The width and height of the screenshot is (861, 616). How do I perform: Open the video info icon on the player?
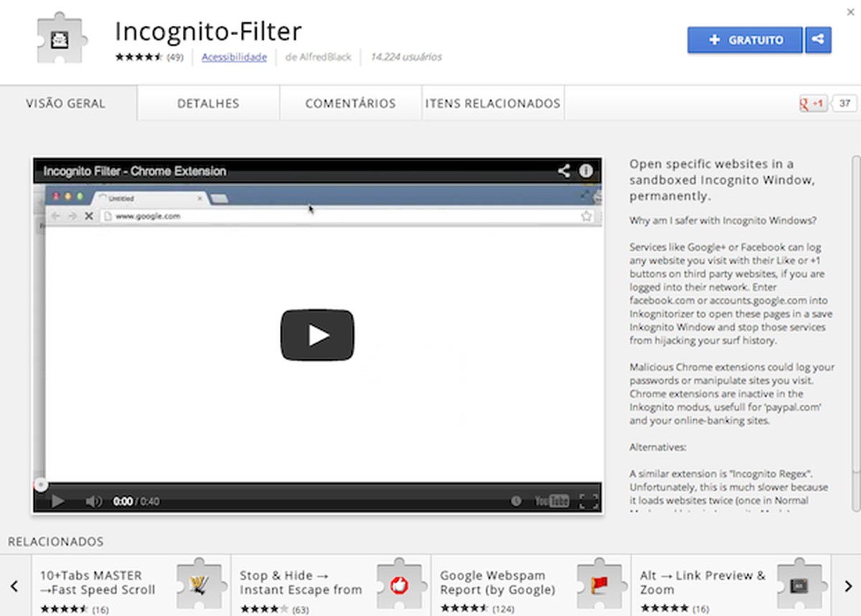585,171
